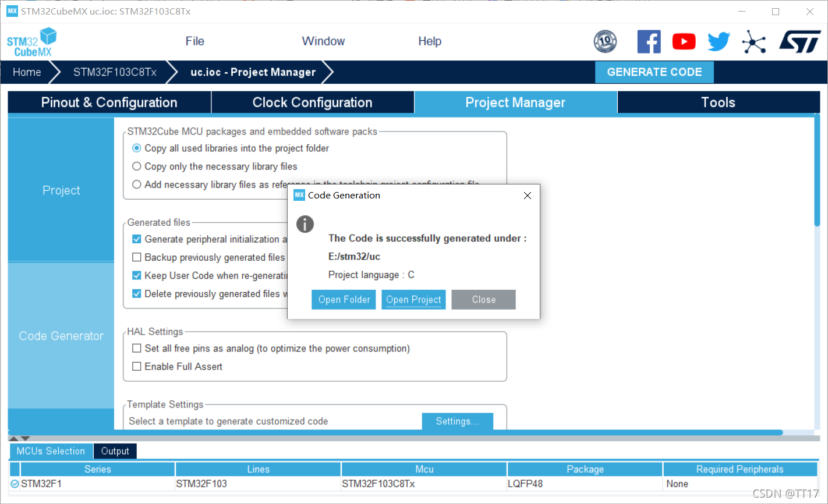The height and width of the screenshot is (504, 828).
Task: Open the Facebook icon link
Action: (x=649, y=41)
